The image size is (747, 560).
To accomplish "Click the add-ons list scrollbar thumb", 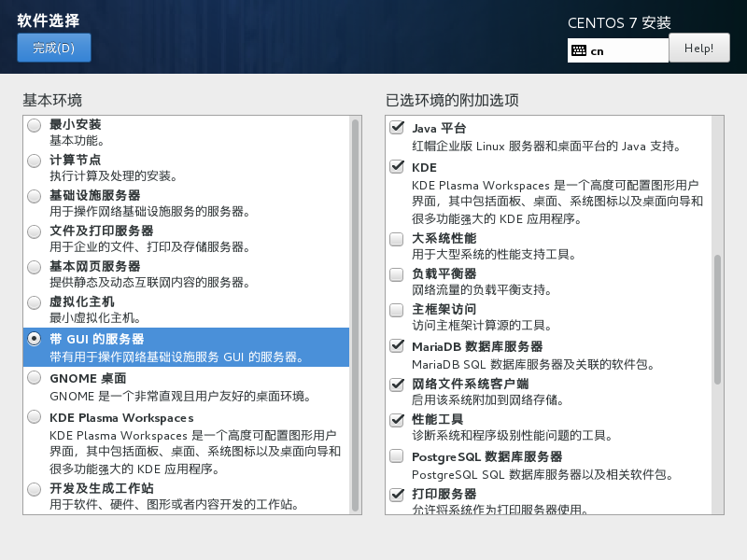I will tap(717, 319).
